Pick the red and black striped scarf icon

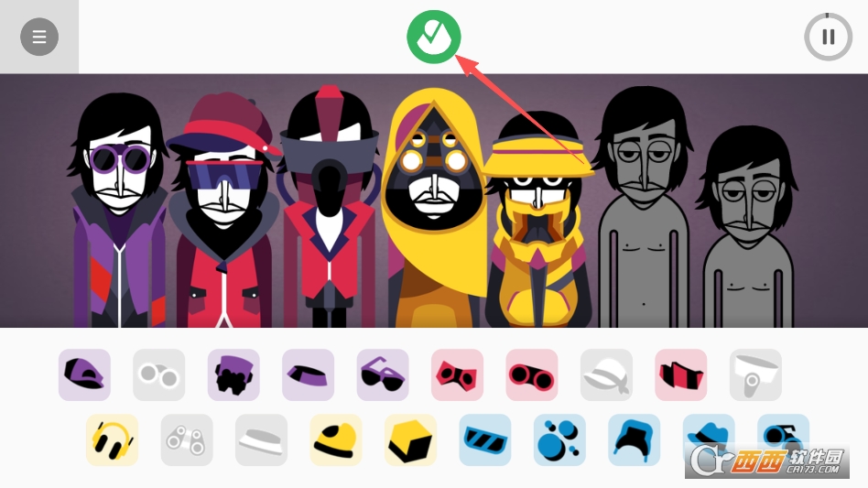[681, 374]
